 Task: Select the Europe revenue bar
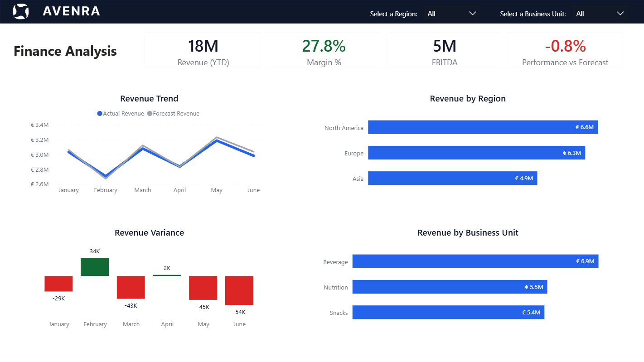(476, 153)
